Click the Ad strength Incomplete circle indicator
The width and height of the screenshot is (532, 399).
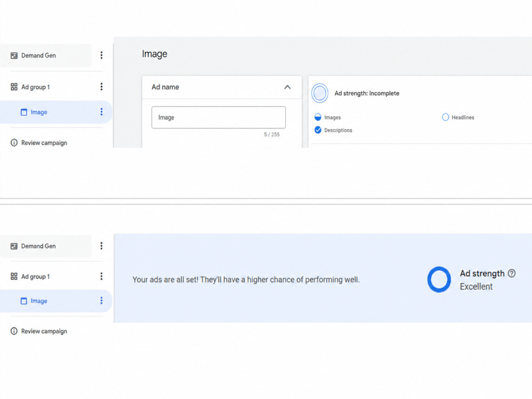pyautogui.click(x=320, y=93)
